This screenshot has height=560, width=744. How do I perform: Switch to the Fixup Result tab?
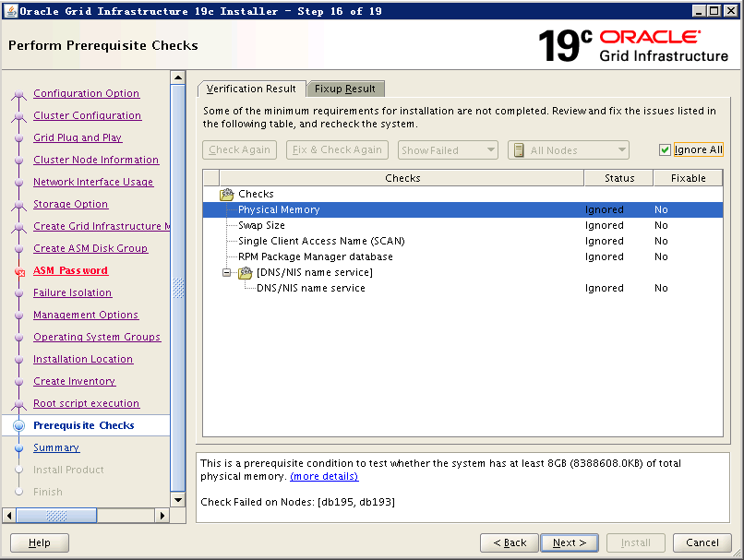click(x=345, y=89)
